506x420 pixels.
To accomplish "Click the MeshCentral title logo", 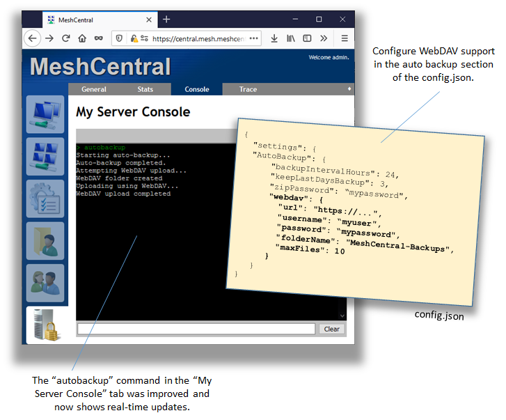I will [x=100, y=66].
